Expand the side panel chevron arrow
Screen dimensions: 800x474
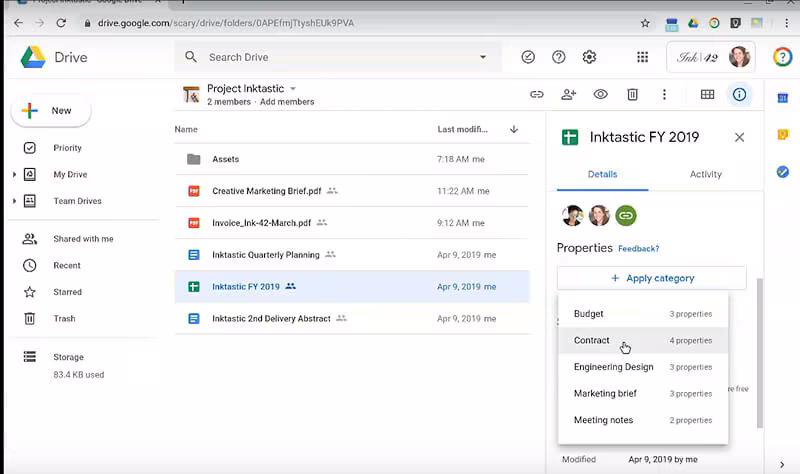click(x=782, y=465)
